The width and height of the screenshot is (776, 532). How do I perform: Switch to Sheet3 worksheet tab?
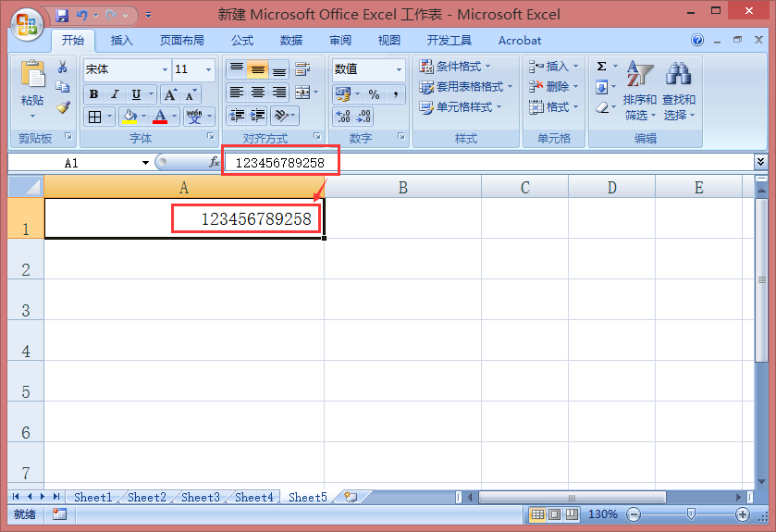pyautogui.click(x=201, y=498)
